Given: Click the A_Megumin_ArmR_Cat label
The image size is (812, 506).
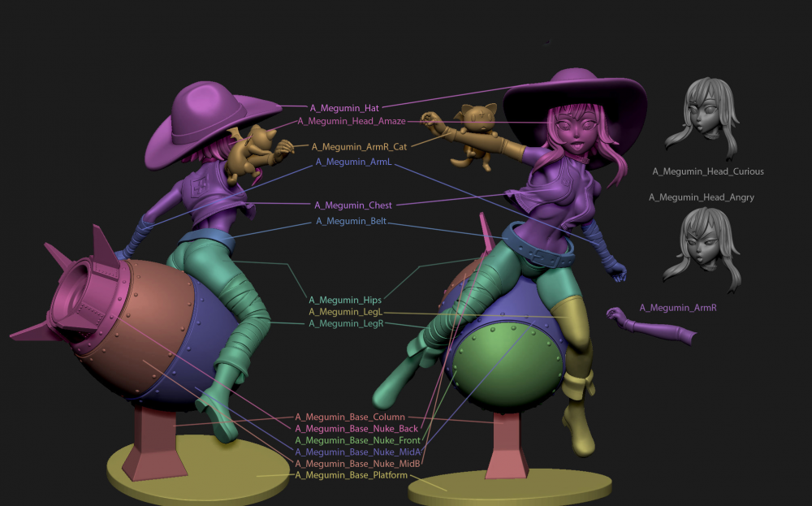Looking at the screenshot, I should [359, 146].
